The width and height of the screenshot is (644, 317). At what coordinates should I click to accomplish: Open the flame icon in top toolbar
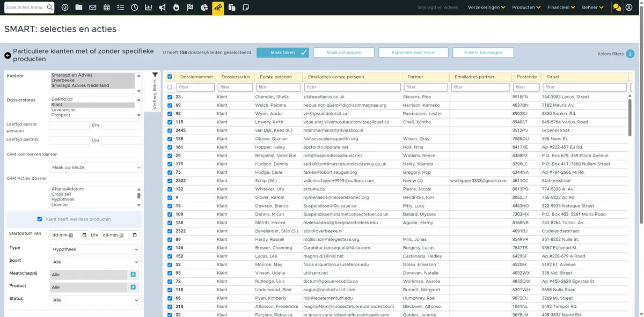(x=176, y=8)
